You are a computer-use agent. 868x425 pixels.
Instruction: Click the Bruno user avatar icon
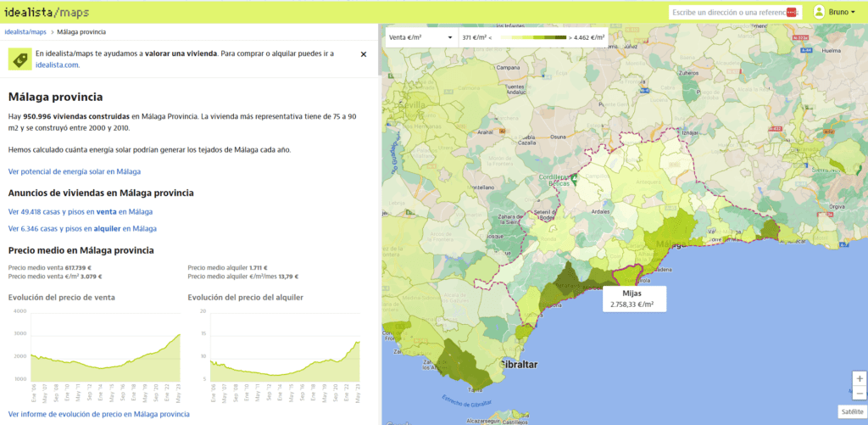(x=819, y=12)
